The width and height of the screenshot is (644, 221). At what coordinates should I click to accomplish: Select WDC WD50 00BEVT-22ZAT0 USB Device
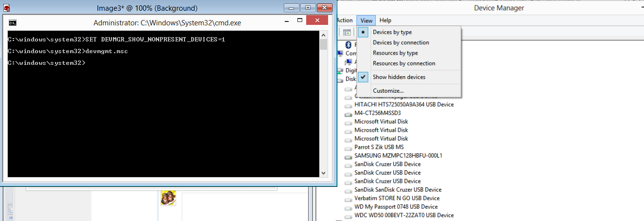[404, 215]
